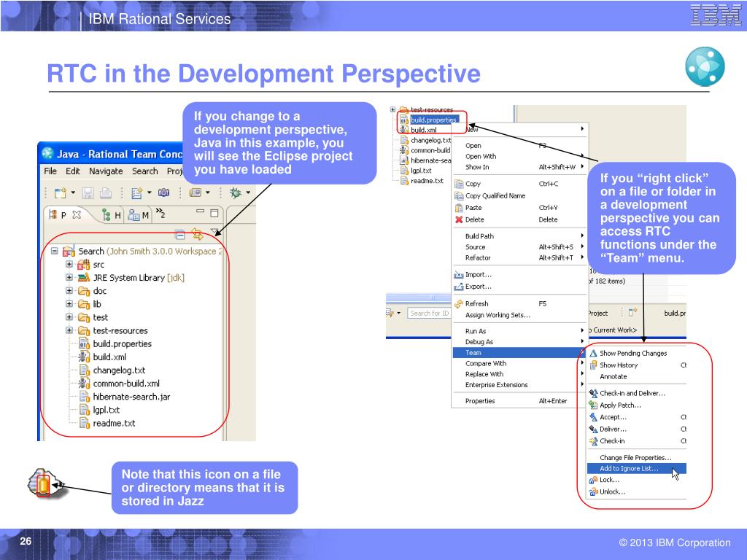
Task: Select Run As in context menu
Action: [519, 331]
